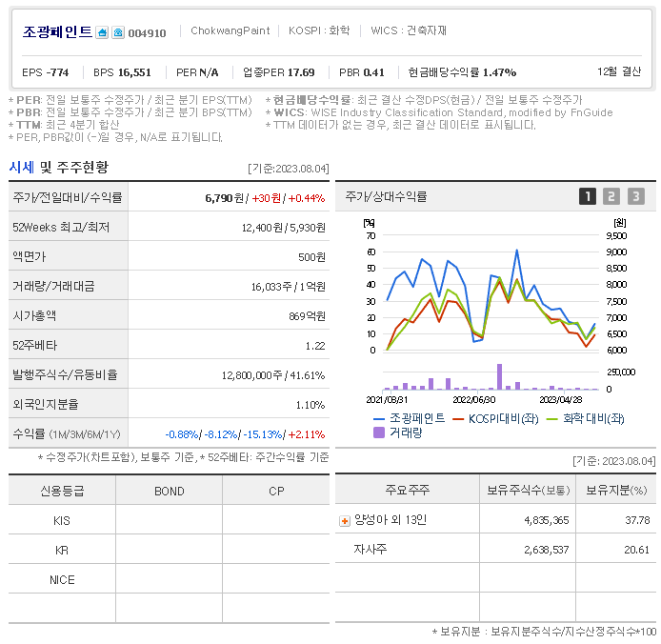Click the BOND column header
The height and width of the screenshot is (644, 661).
169,492
